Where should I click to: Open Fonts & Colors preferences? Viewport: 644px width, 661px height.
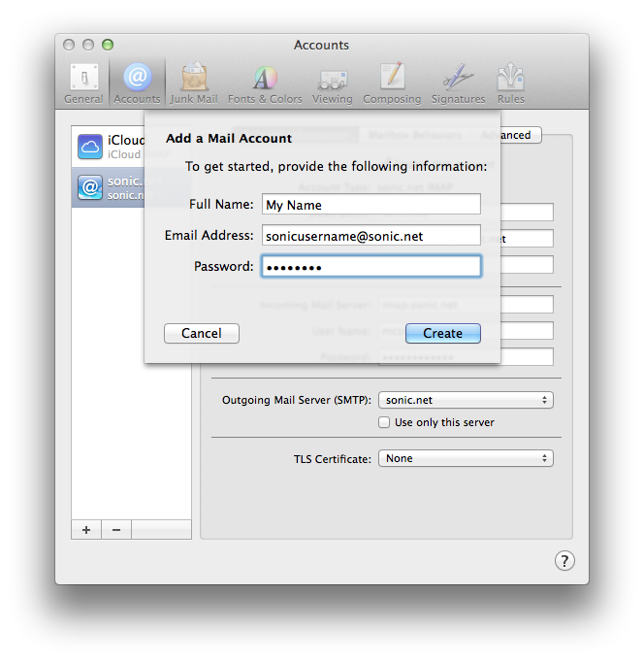265,83
